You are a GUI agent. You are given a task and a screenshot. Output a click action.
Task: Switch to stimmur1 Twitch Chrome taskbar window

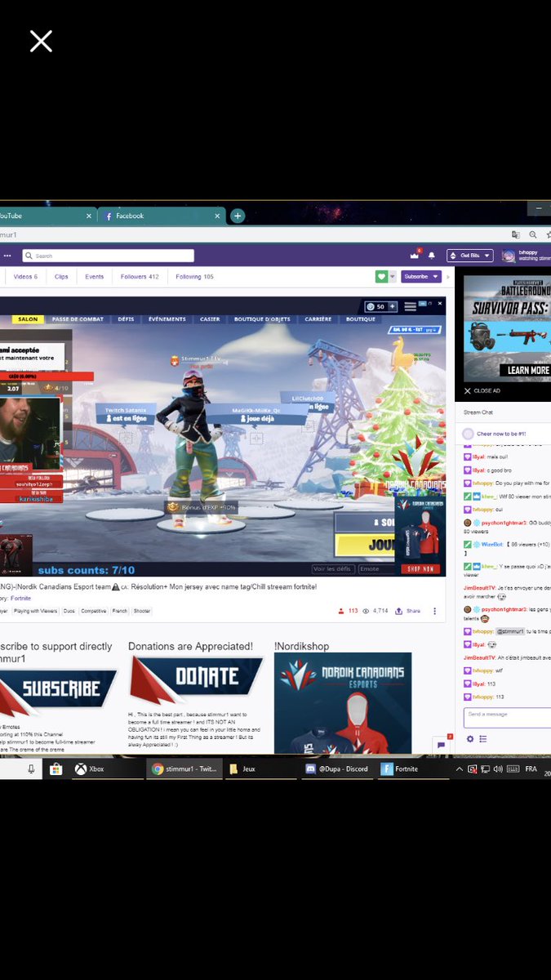(x=184, y=768)
